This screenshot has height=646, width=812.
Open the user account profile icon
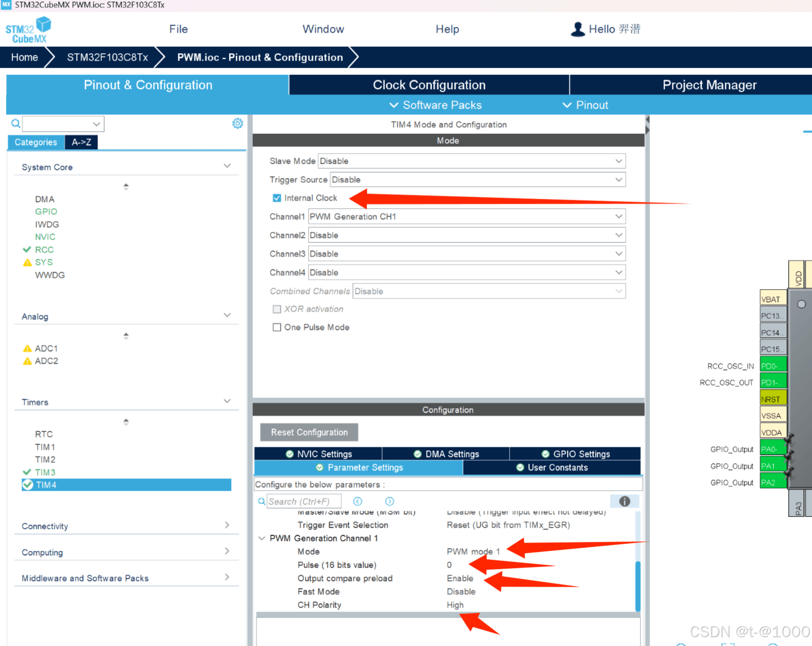coord(577,29)
